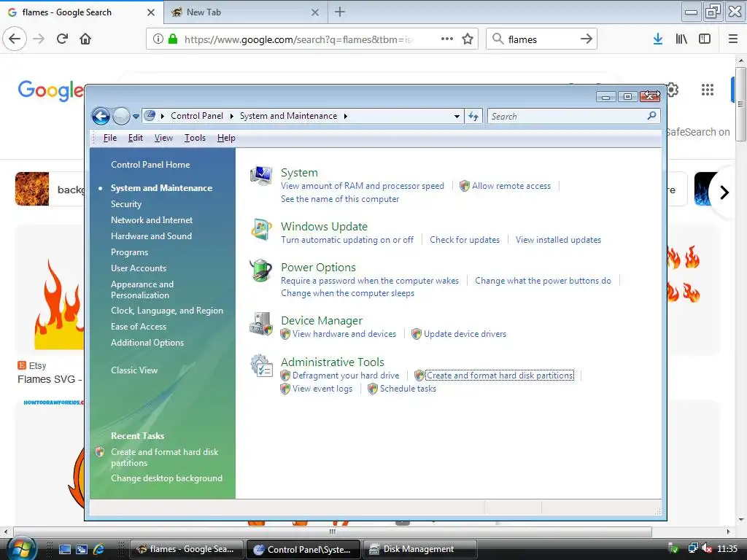Click the Control Panel back arrow button
The height and width of the screenshot is (560, 747).
[101, 116]
